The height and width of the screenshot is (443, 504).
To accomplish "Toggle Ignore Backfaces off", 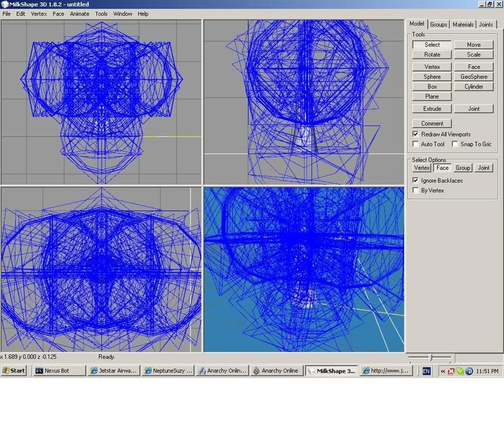I will pyautogui.click(x=415, y=180).
